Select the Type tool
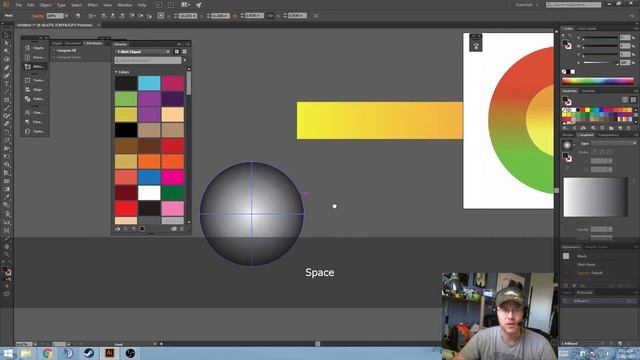 coord(6,84)
